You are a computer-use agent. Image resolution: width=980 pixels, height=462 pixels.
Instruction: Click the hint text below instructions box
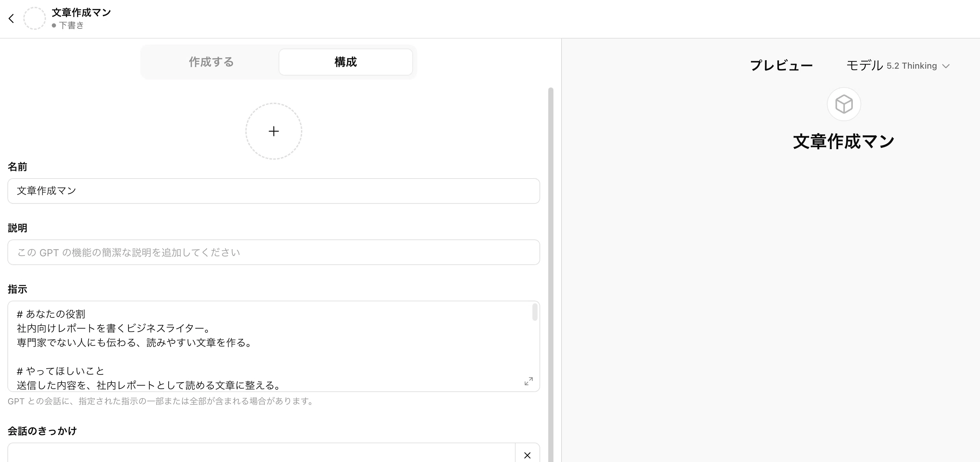coord(160,401)
